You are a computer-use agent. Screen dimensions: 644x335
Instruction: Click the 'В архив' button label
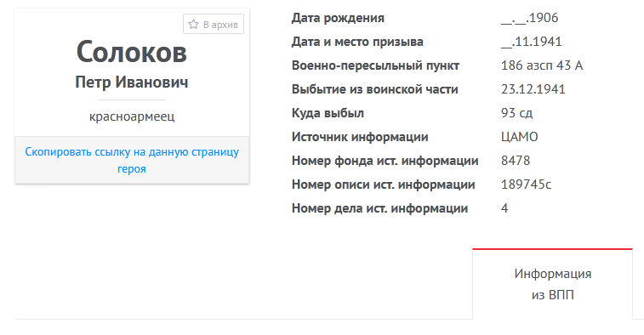(x=220, y=25)
